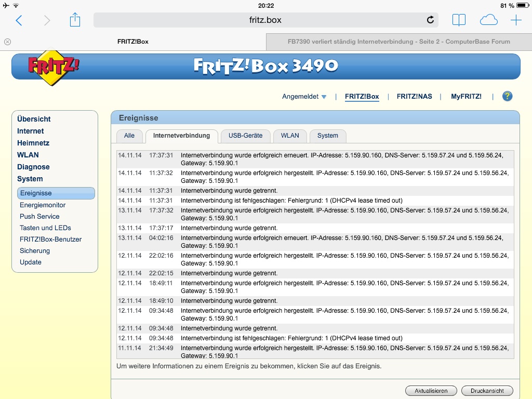Click the Druckansicht button
The height and width of the screenshot is (399, 532).
pos(487,391)
